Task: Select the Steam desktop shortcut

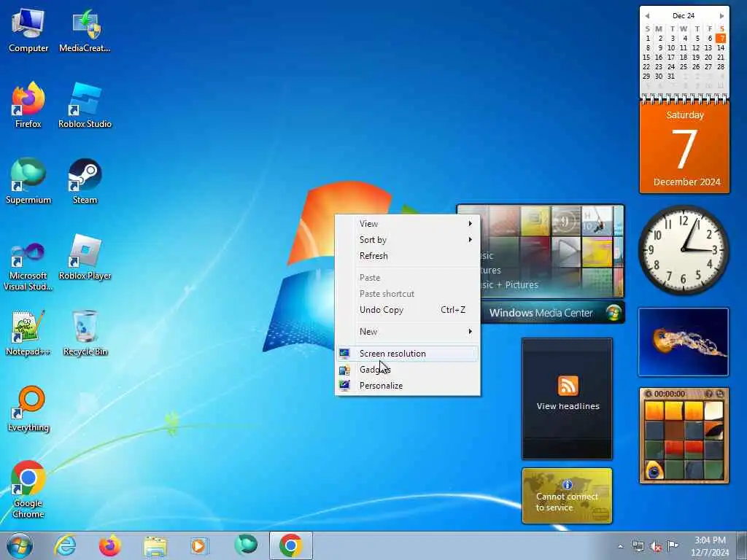Action: [x=85, y=182]
